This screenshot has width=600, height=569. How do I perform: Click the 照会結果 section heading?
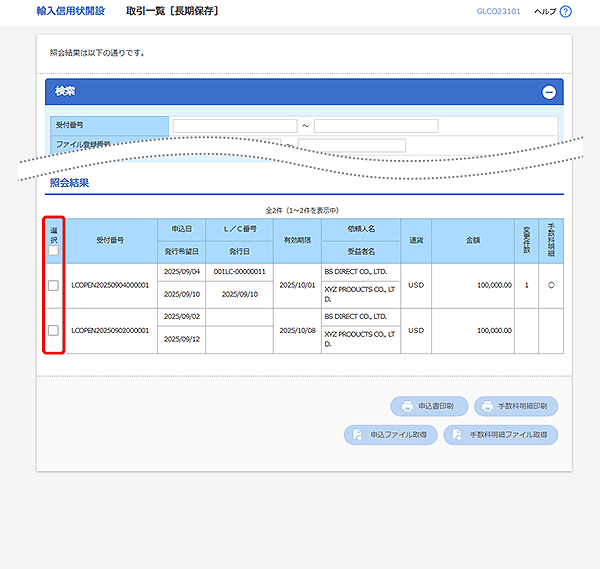pos(69,183)
